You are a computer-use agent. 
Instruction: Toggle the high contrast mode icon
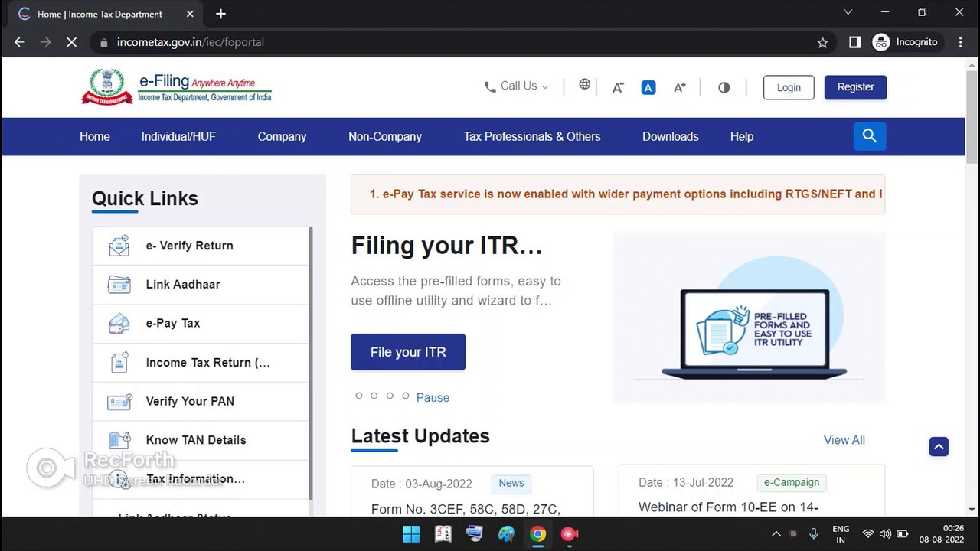tap(724, 87)
